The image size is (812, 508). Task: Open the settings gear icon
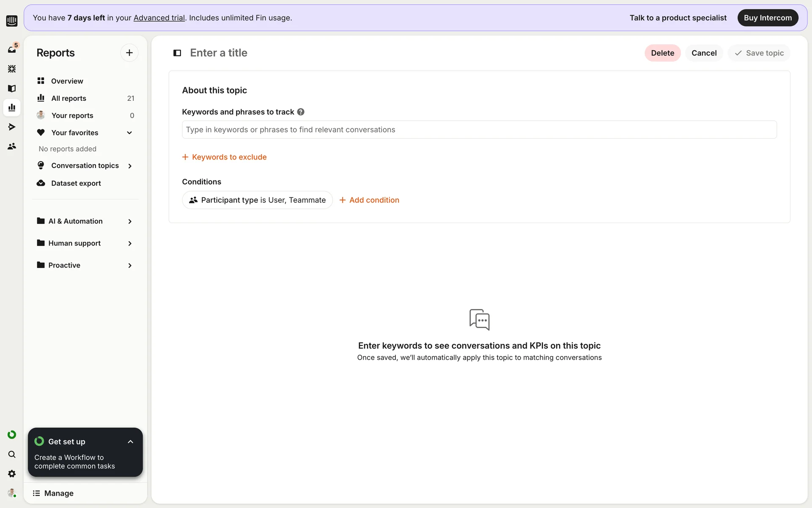coord(12,474)
